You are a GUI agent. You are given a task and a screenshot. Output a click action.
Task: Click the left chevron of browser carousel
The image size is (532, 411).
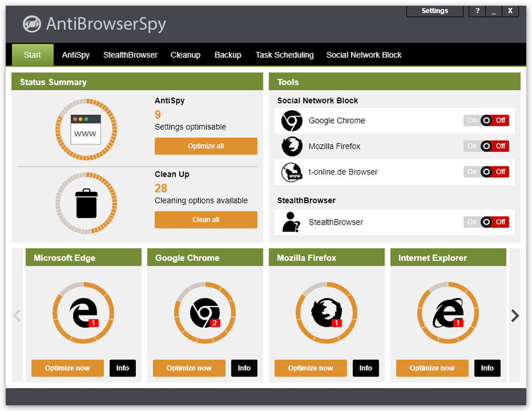[17, 315]
